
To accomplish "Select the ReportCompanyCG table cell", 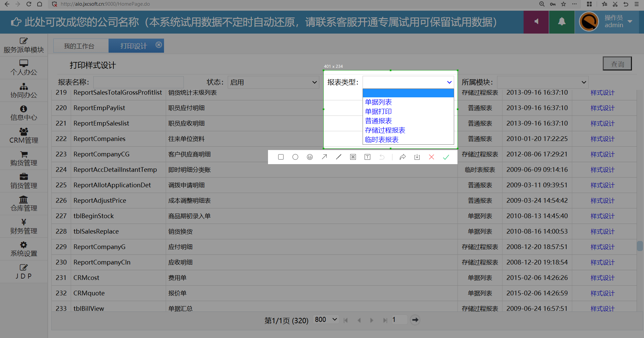I will [118, 154].
